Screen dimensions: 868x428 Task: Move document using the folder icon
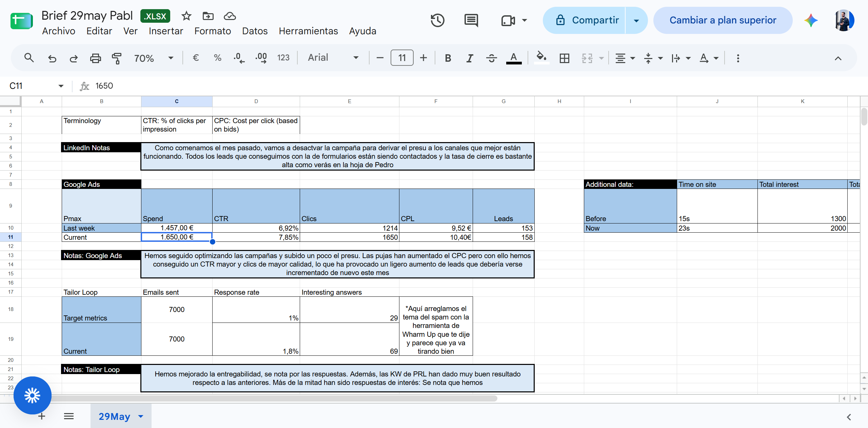tap(208, 16)
